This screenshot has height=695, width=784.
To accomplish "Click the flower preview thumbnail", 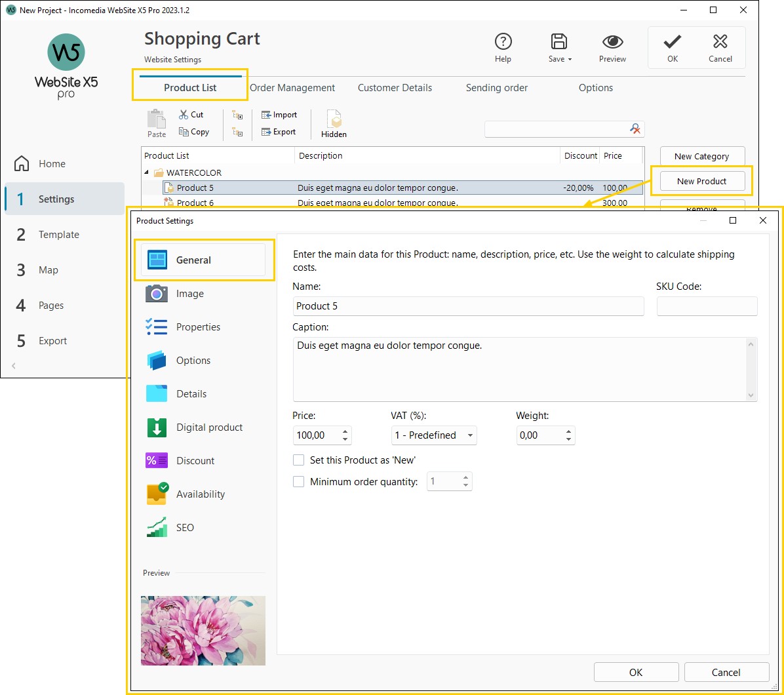I will (203, 630).
